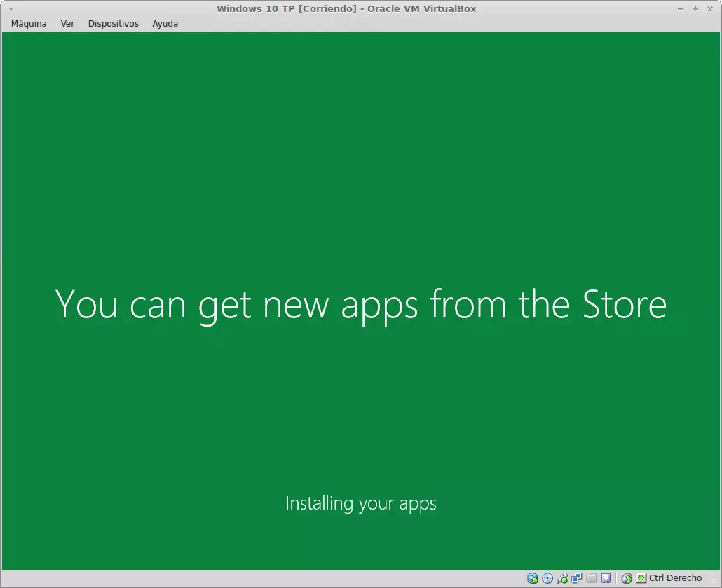This screenshot has height=588, width=722.
Task: Click the shared folders status icon
Action: [x=591, y=578]
